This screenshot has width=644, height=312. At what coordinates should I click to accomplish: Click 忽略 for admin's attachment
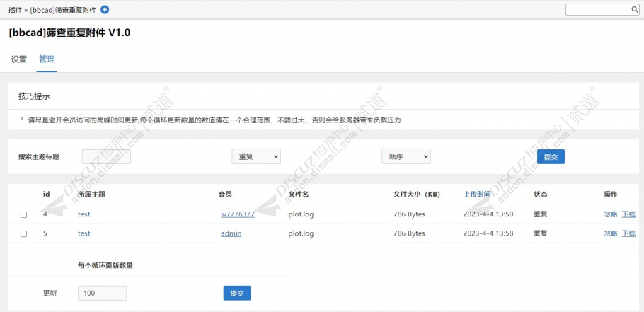pyautogui.click(x=610, y=233)
